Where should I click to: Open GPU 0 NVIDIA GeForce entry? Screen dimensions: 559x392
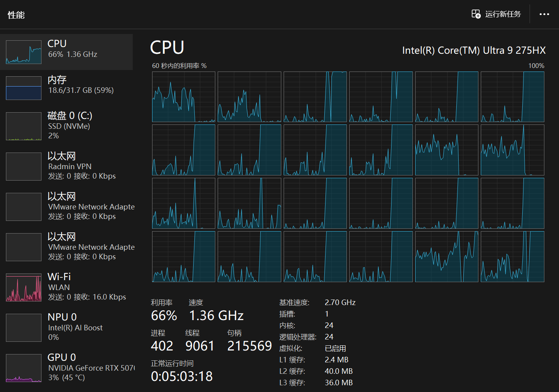coord(91,367)
